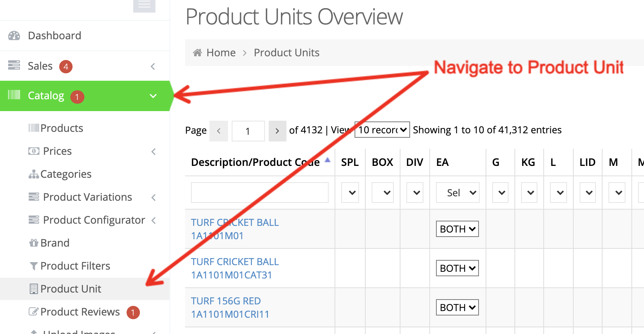Image resolution: width=644 pixels, height=334 pixels.
Task: Open TURF CRICKET BALL 1A1101M01CAT31 link
Action: (235, 268)
